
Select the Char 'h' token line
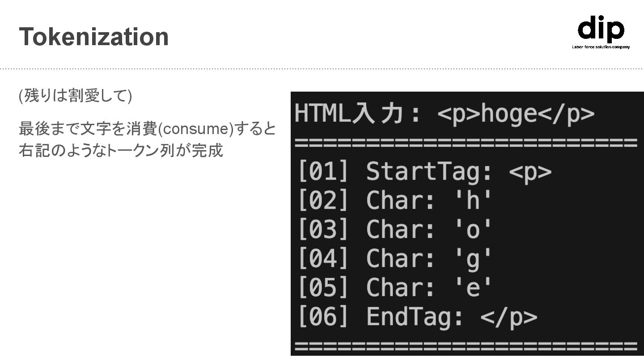click(x=394, y=201)
